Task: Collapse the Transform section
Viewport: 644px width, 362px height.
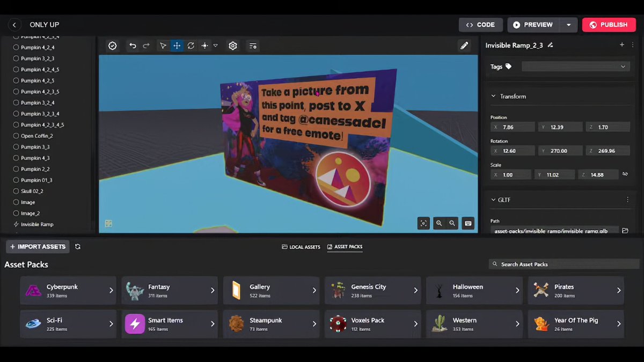Action: pyautogui.click(x=494, y=97)
